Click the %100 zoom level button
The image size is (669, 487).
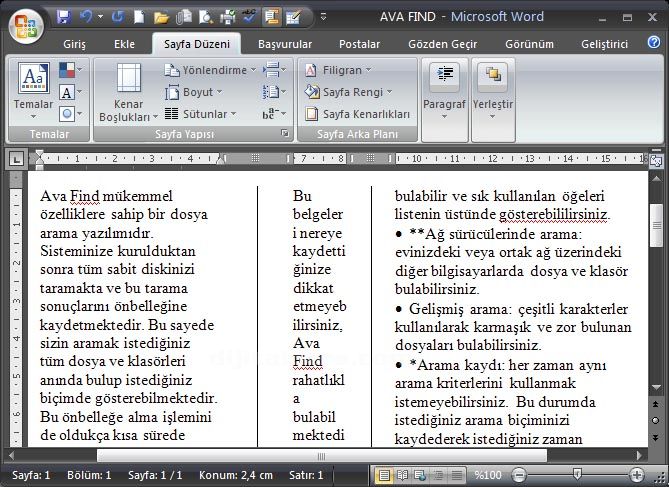point(488,475)
